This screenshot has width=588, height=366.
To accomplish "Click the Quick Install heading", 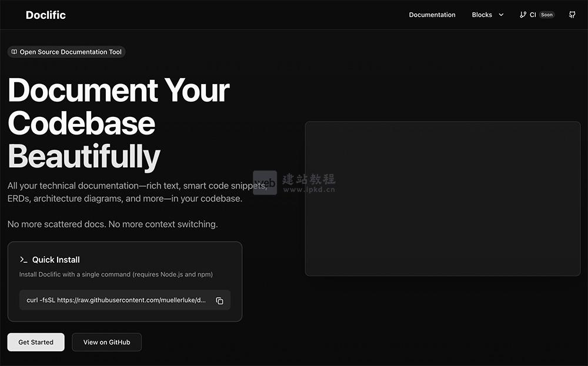I will click(x=56, y=260).
